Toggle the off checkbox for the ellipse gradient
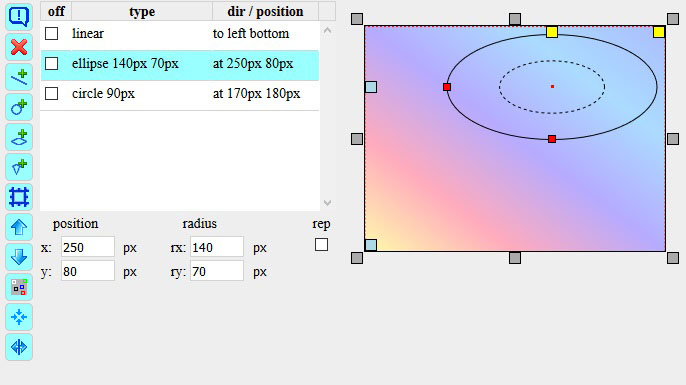The width and height of the screenshot is (686, 385). coord(52,64)
